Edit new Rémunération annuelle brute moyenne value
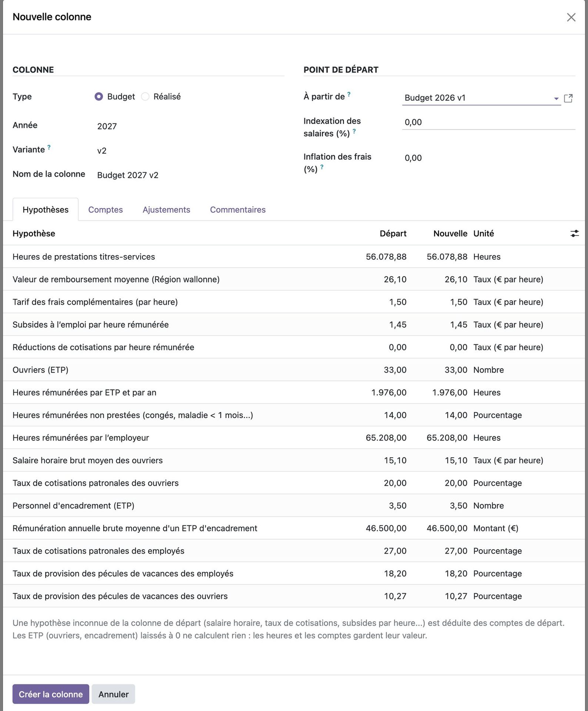Viewport: 588px width, 711px height. (x=447, y=528)
